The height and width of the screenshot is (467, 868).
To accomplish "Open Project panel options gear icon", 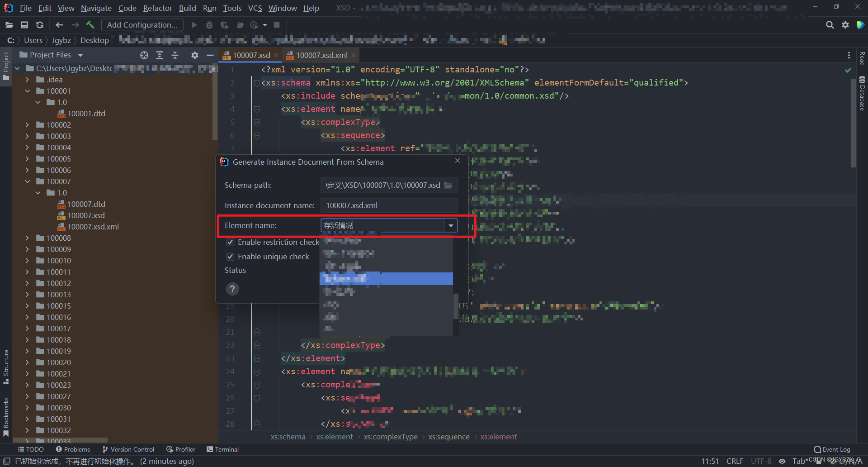I will pyautogui.click(x=195, y=55).
